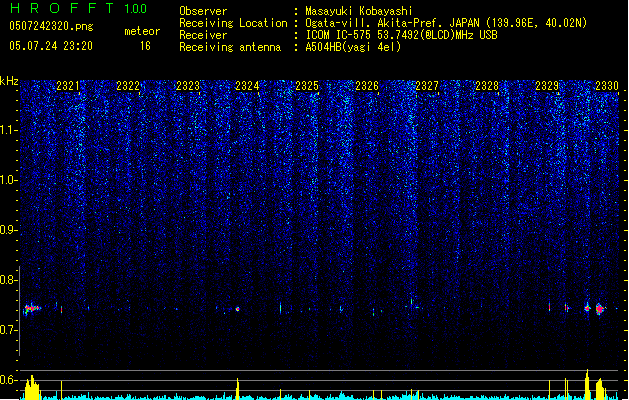Click the 2326 time marker

(367, 86)
